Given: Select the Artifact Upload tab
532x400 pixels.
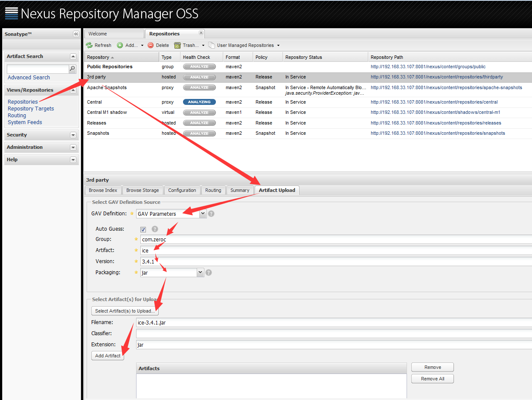Looking at the screenshot, I should tap(277, 190).
